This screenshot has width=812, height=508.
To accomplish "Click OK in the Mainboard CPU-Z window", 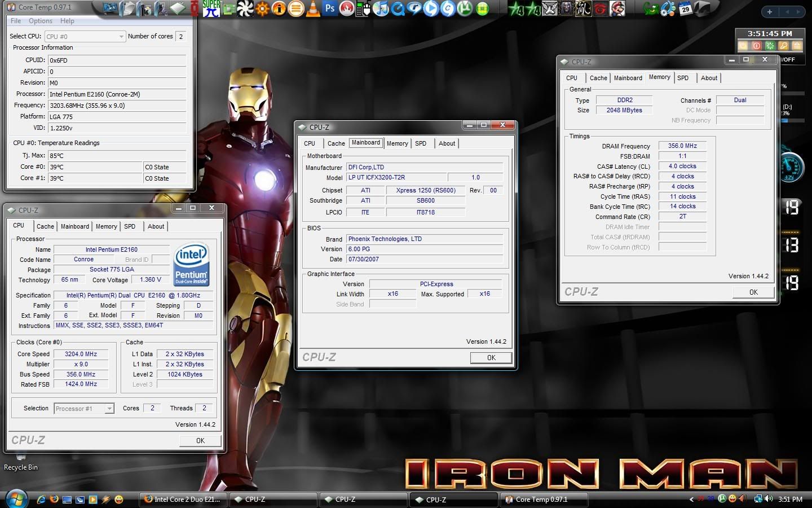I will (491, 358).
